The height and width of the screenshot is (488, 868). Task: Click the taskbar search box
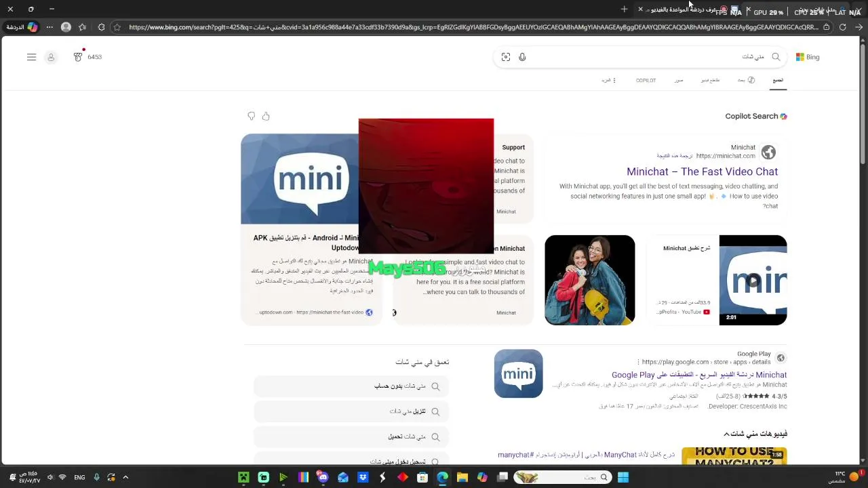point(561,477)
